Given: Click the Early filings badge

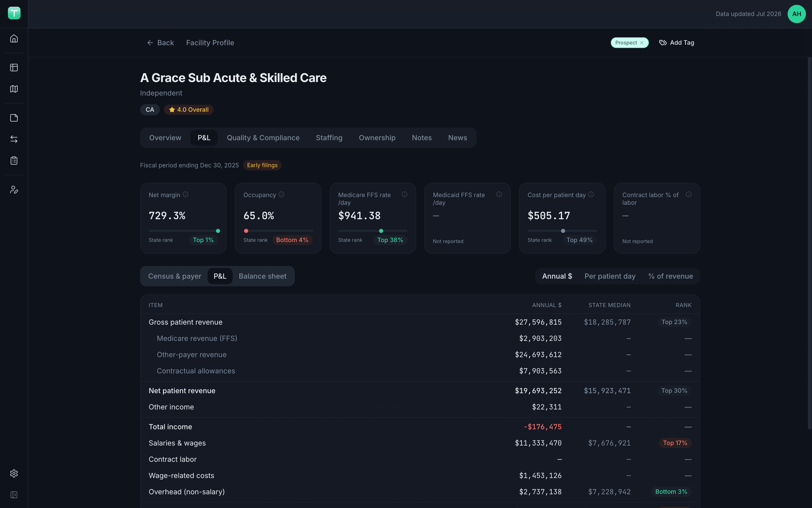Looking at the screenshot, I should 262,165.
